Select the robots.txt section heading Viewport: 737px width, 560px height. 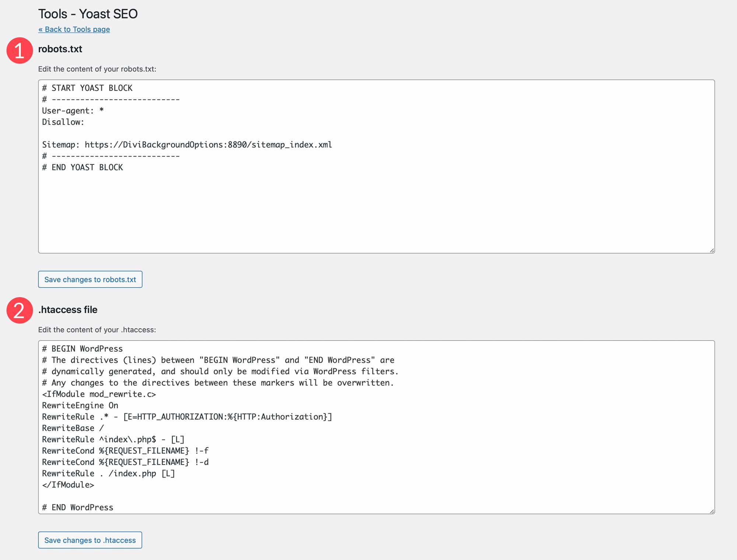click(x=60, y=49)
